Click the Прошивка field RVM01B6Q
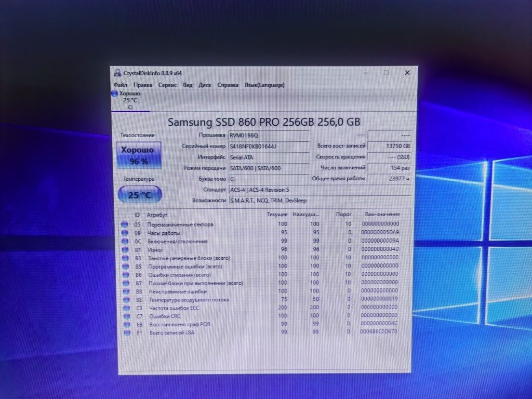The width and height of the screenshot is (532, 399). (x=269, y=136)
